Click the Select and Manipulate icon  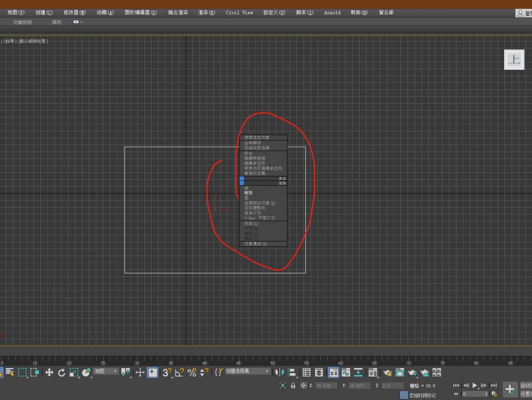tap(140, 372)
